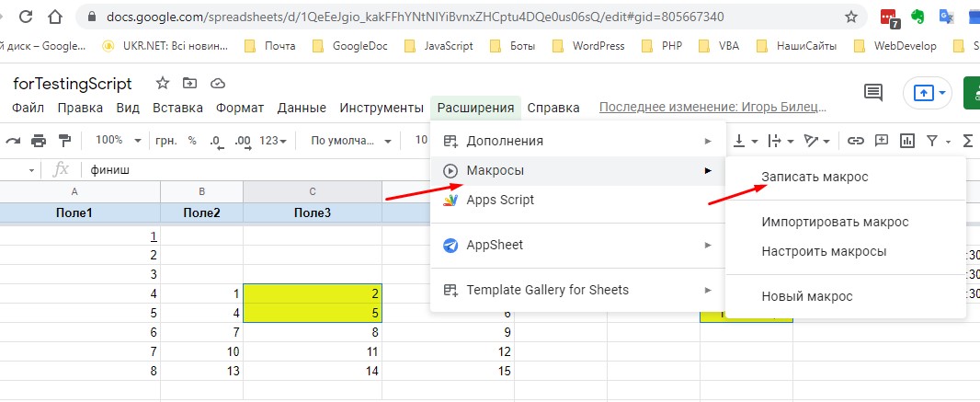This screenshot has height=402, width=980.
Task: Click the yellow cell containing 2
Action: tap(313, 293)
